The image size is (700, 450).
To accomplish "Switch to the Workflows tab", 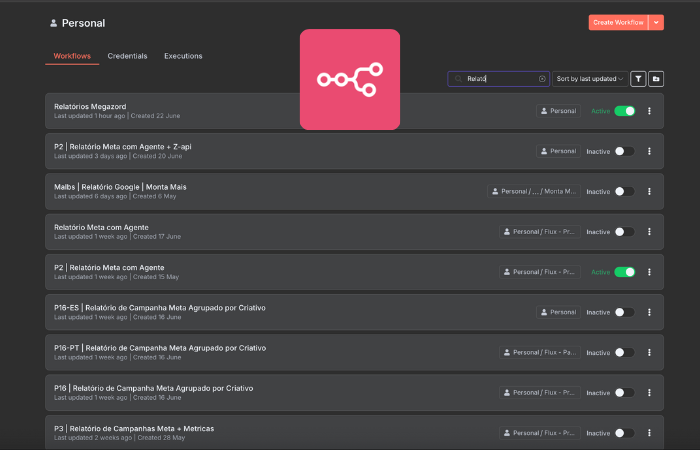I will [x=72, y=56].
